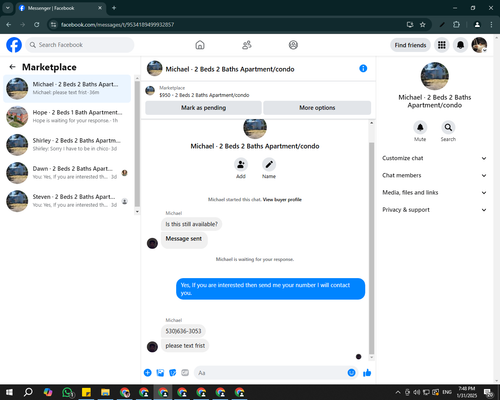Viewport: 500px width, 400px height.
Task: Expand Chat members section
Action: [x=434, y=175]
